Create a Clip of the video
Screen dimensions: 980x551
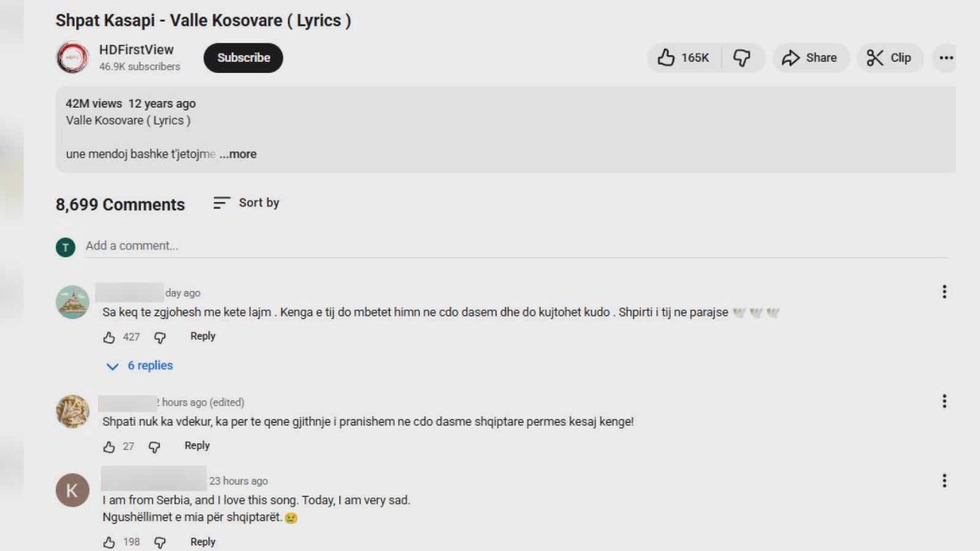click(889, 58)
